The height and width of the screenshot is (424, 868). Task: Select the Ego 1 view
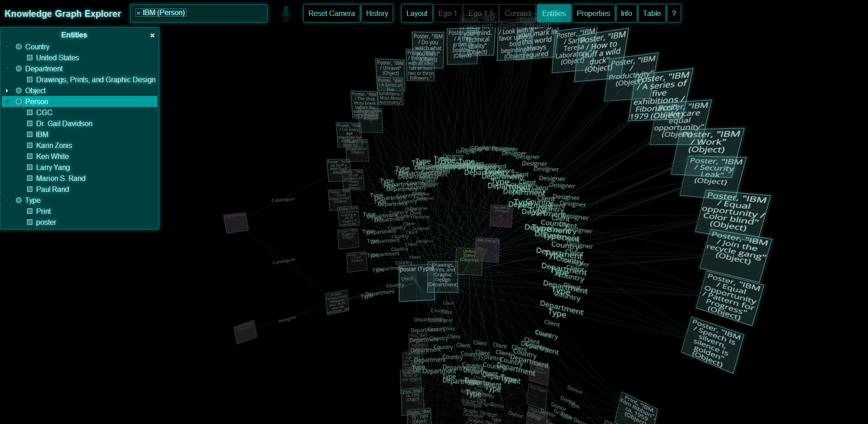click(447, 13)
